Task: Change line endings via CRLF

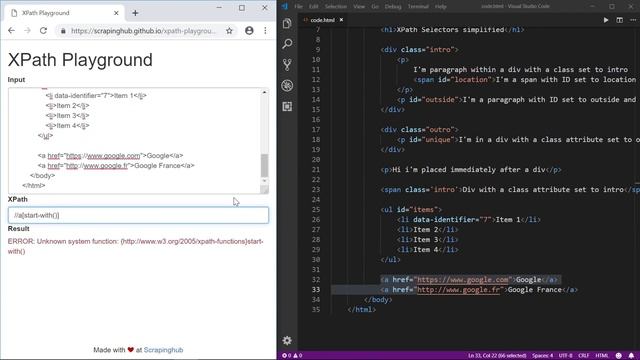Action: [x=584, y=356]
